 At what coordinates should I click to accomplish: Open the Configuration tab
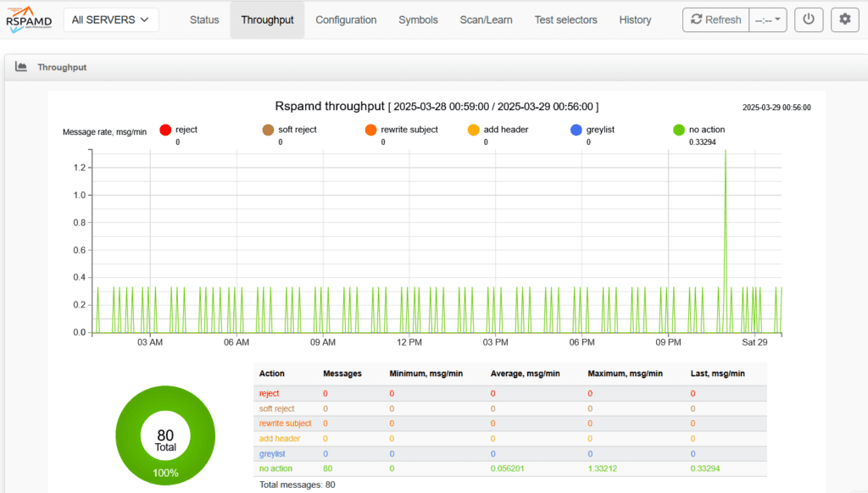tap(346, 19)
